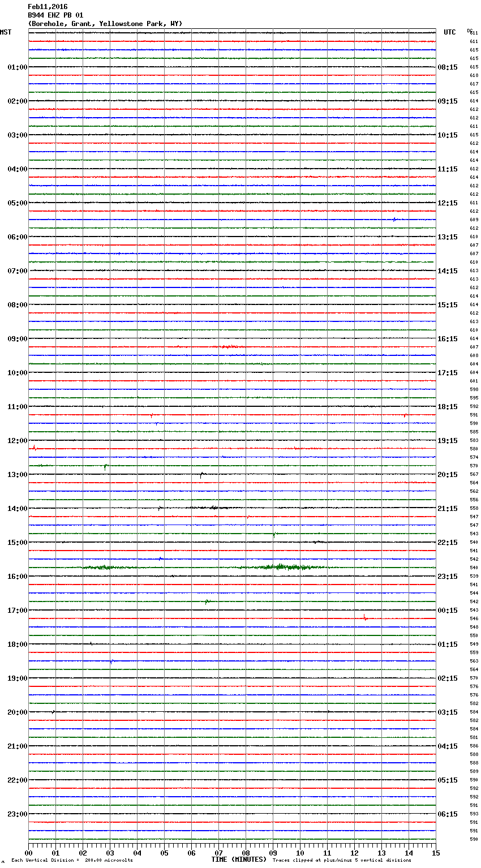
Task: Click the DC value 549 beside 01:15 UTC
Action: point(474,644)
